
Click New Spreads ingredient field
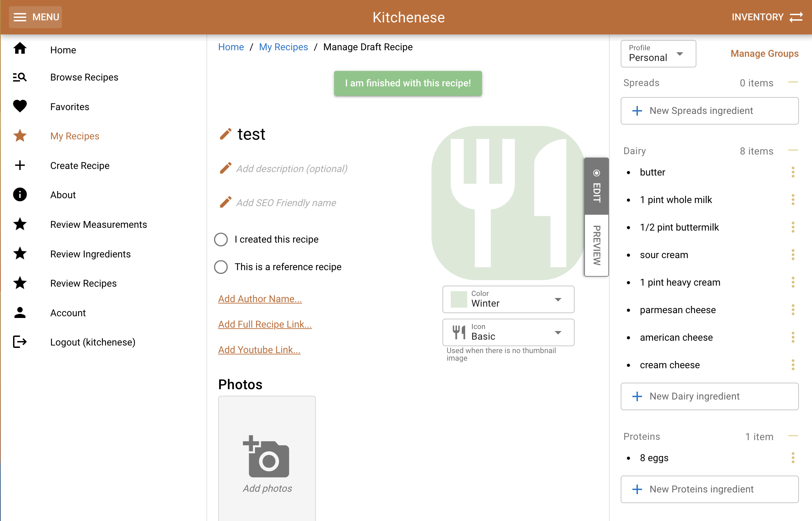tap(710, 111)
